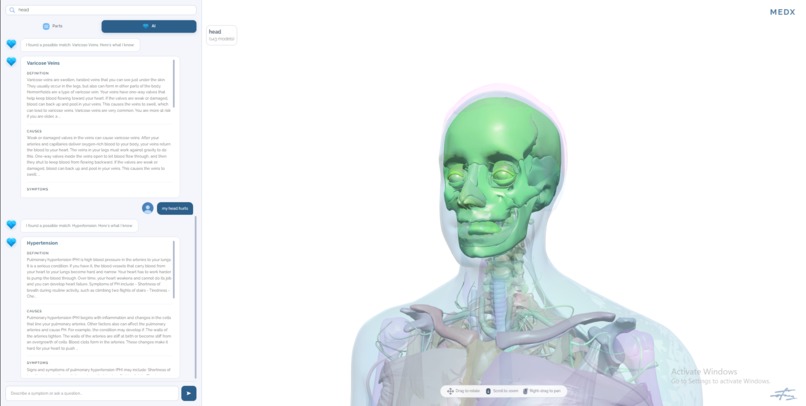The image size is (806, 406).
Task: Select the 'my head hurts' chat bubble
Action: pyautogui.click(x=175, y=208)
